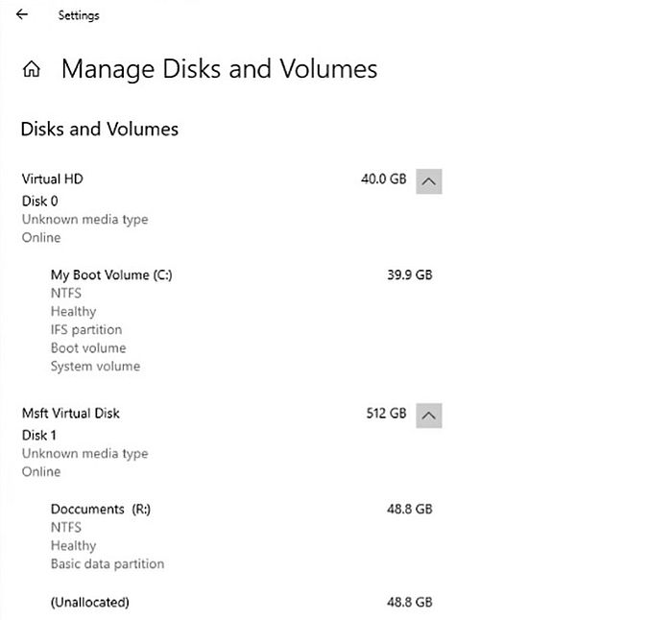
Task: Click the Disk 1 label
Action: click(40, 436)
